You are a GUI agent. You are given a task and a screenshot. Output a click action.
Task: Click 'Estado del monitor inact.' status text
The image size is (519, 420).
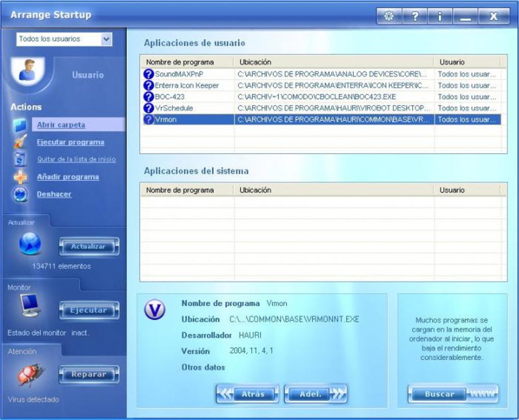click(x=48, y=333)
